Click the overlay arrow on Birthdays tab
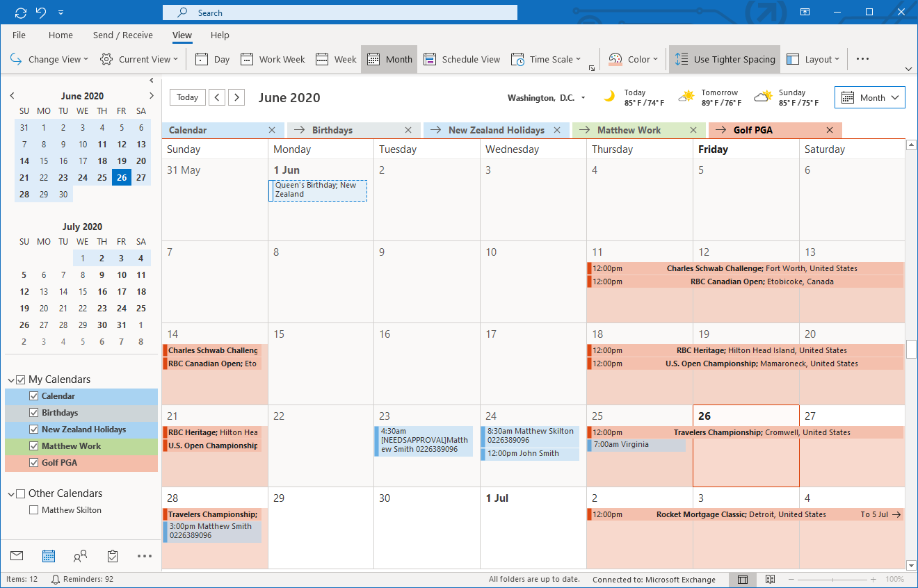The image size is (918, 588). (300, 130)
